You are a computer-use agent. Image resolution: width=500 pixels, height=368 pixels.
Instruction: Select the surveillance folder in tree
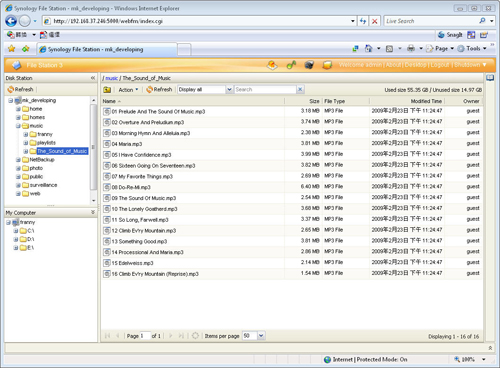click(x=43, y=185)
